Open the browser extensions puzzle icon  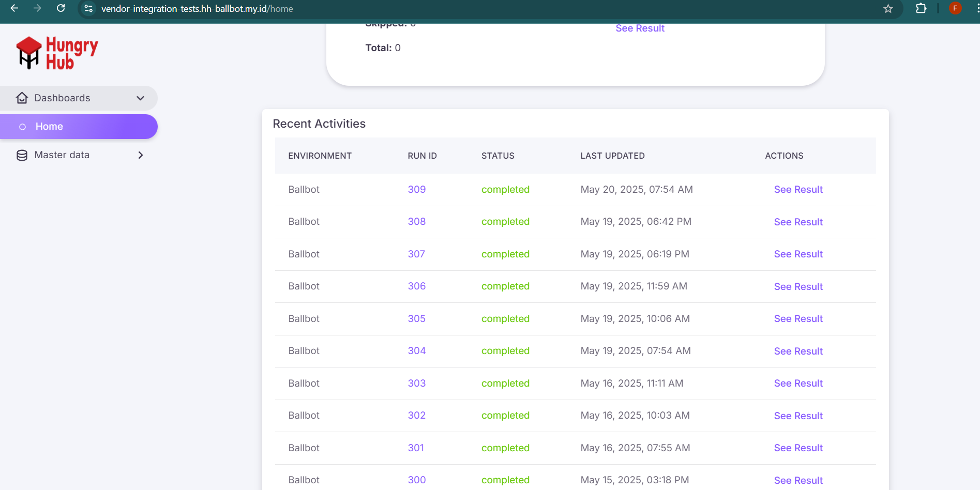point(921,8)
